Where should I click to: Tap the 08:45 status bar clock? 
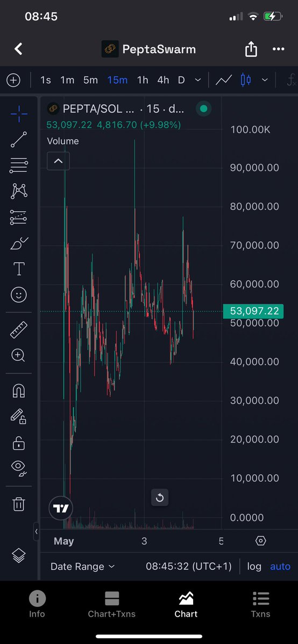pos(41,17)
